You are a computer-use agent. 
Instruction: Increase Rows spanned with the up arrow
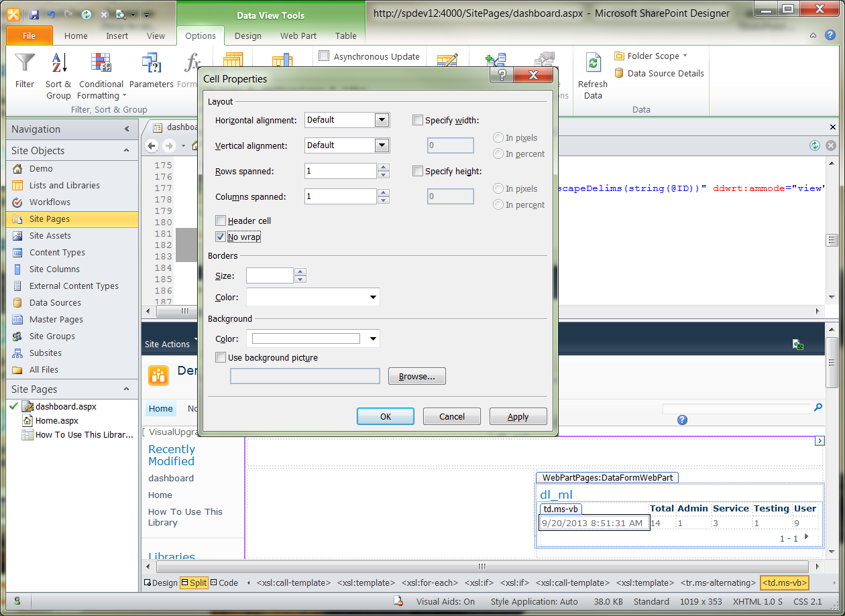pos(384,167)
